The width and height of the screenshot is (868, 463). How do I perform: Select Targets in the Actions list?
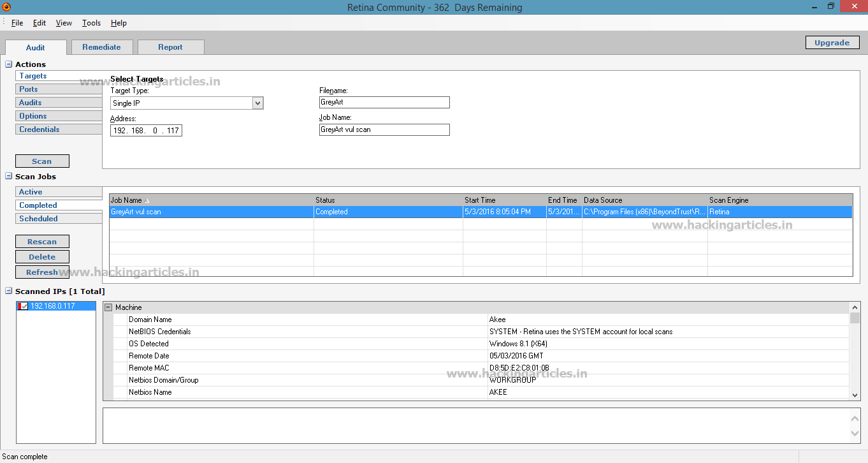[59, 76]
